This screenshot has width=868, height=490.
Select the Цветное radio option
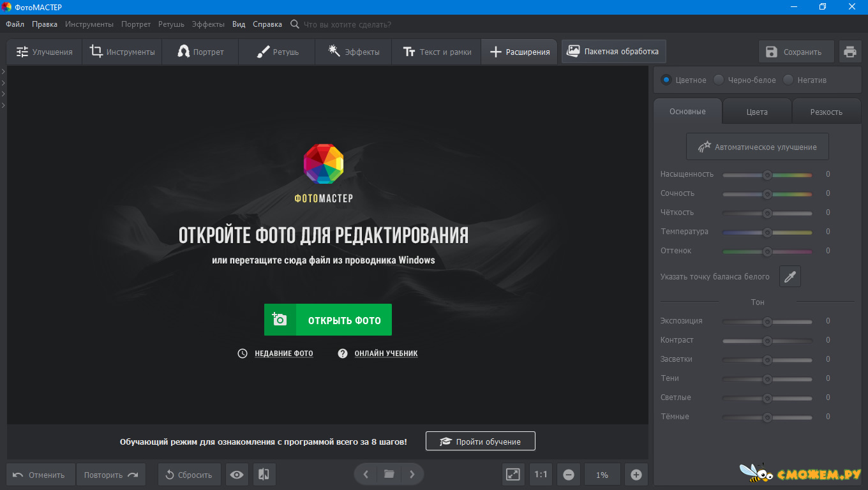(684, 80)
